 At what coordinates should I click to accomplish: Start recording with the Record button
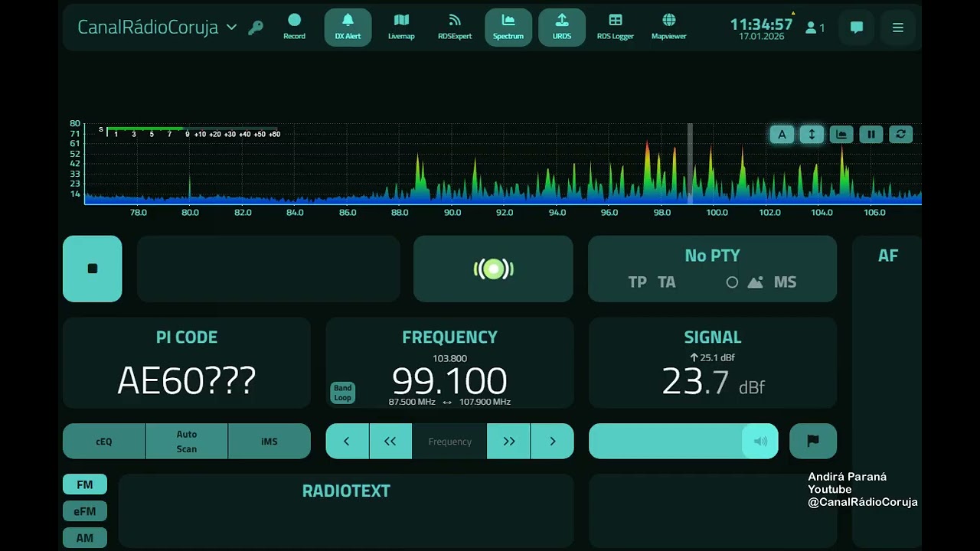[294, 27]
